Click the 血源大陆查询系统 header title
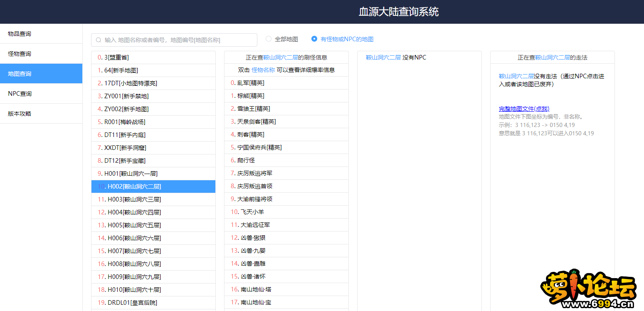644x311 pixels. coord(399,12)
